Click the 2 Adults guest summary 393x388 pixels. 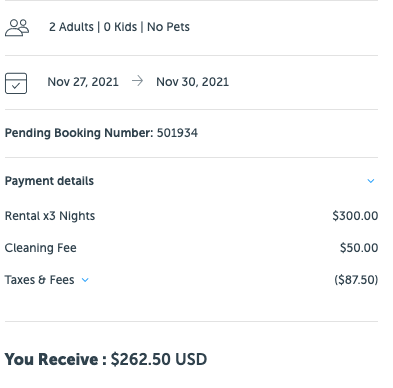point(71,27)
